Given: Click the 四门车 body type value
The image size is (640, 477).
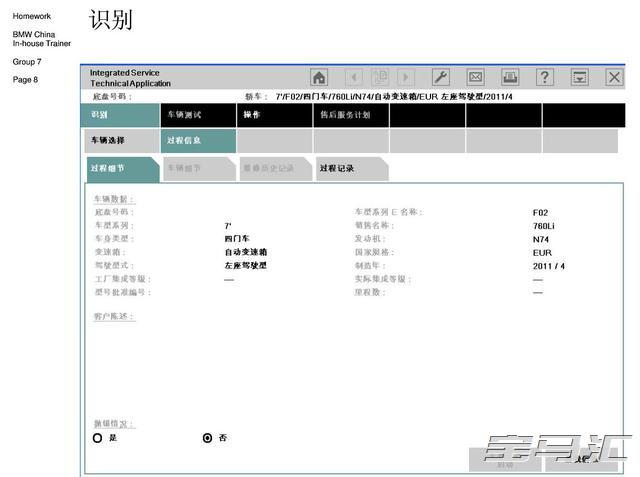Looking at the screenshot, I should (237, 239).
